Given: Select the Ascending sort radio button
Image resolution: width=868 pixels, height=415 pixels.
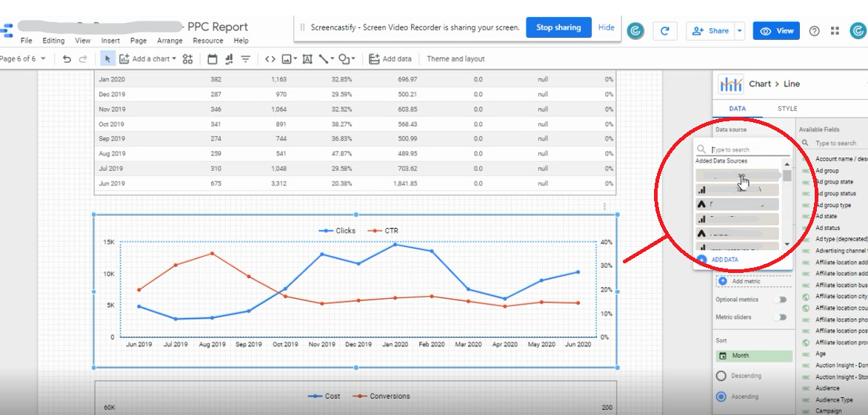Looking at the screenshot, I should pyautogui.click(x=721, y=397).
